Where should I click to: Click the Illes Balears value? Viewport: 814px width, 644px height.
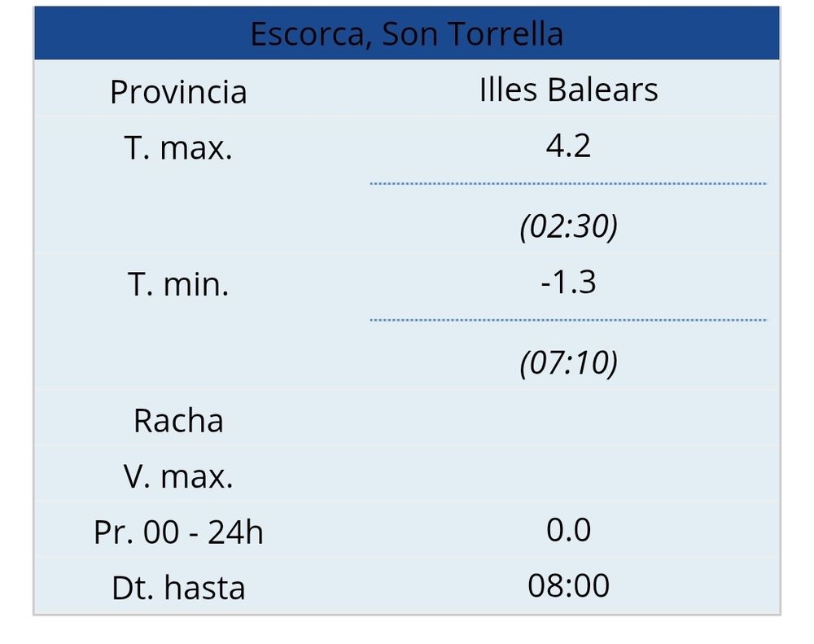pyautogui.click(x=568, y=90)
